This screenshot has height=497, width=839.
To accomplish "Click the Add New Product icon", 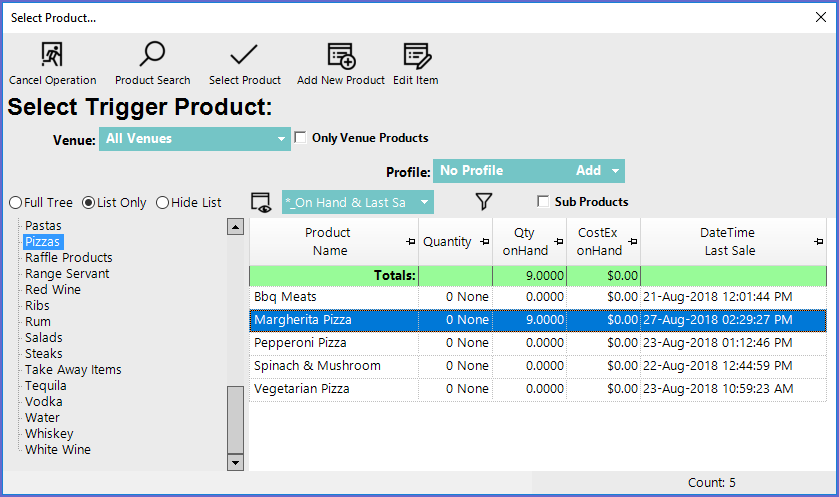I will click(341, 55).
